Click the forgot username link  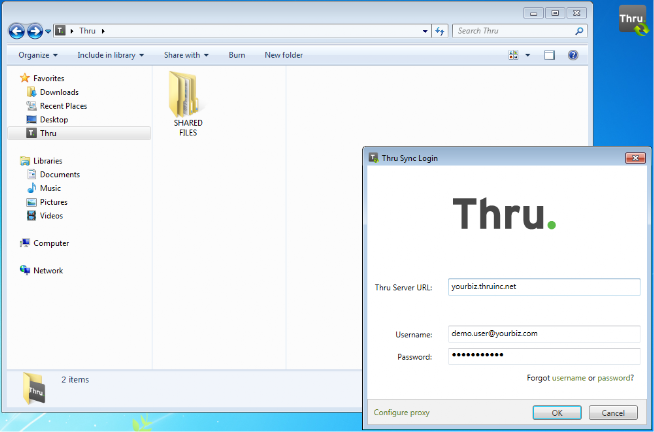(x=568, y=378)
